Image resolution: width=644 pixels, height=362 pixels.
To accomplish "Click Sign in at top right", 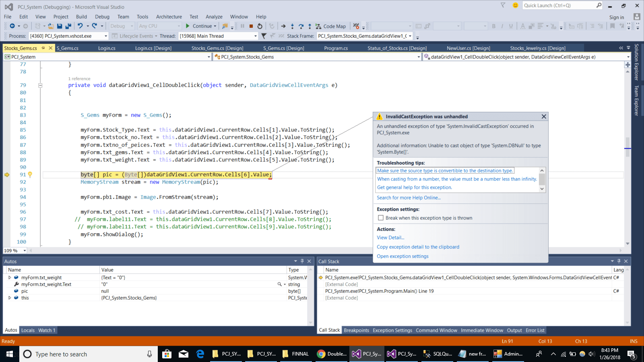I will click(x=616, y=17).
